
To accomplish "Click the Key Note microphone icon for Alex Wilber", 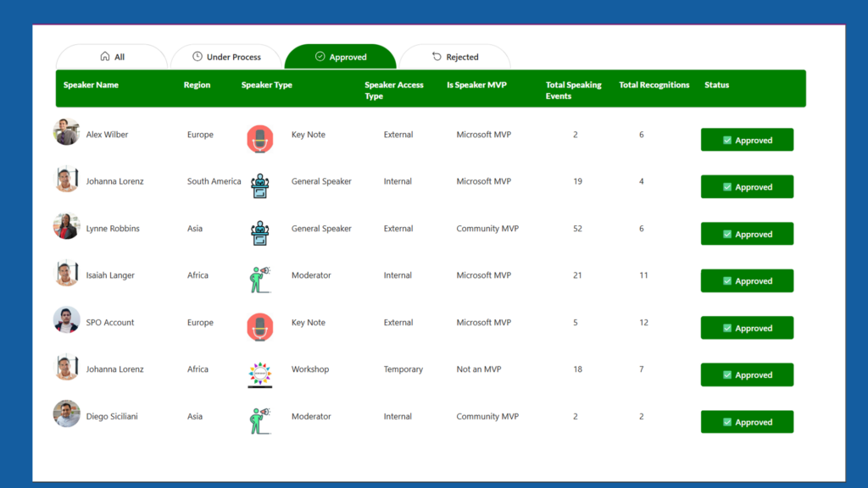I will point(260,139).
